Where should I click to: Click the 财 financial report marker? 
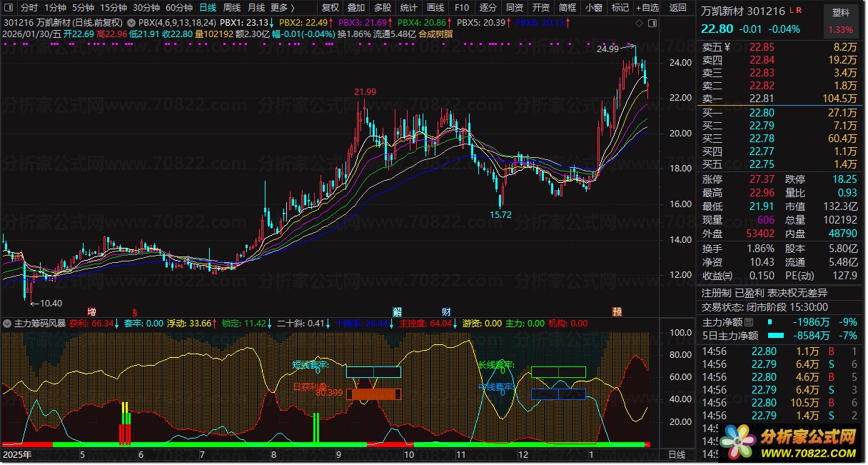click(x=446, y=312)
